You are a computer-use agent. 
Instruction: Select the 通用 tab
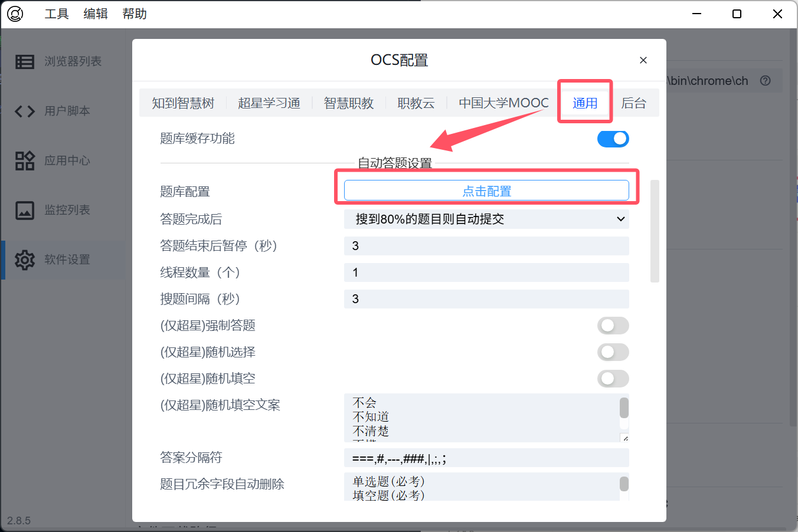coord(585,103)
